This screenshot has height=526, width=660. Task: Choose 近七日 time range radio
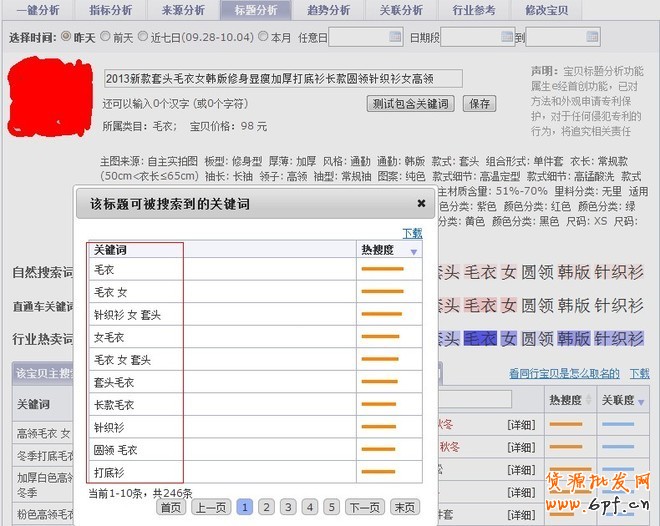[x=144, y=37]
